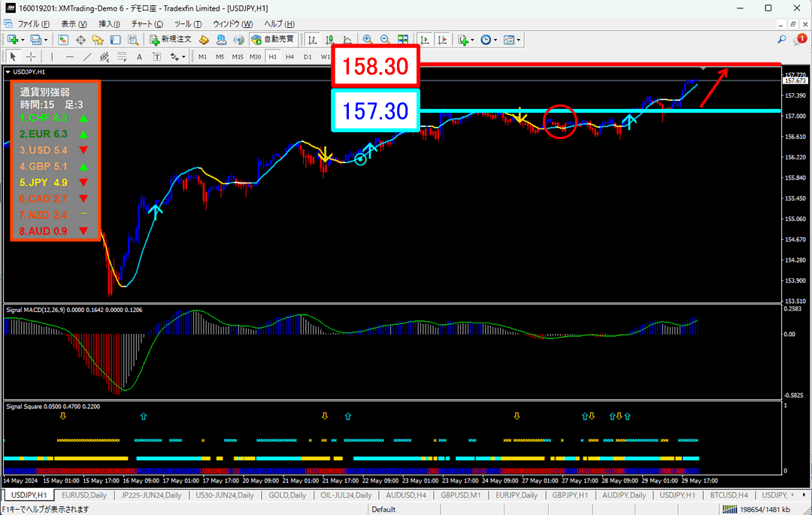This screenshot has height=515, width=812.
Task: Switch timeframe to M1
Action: tap(202, 56)
